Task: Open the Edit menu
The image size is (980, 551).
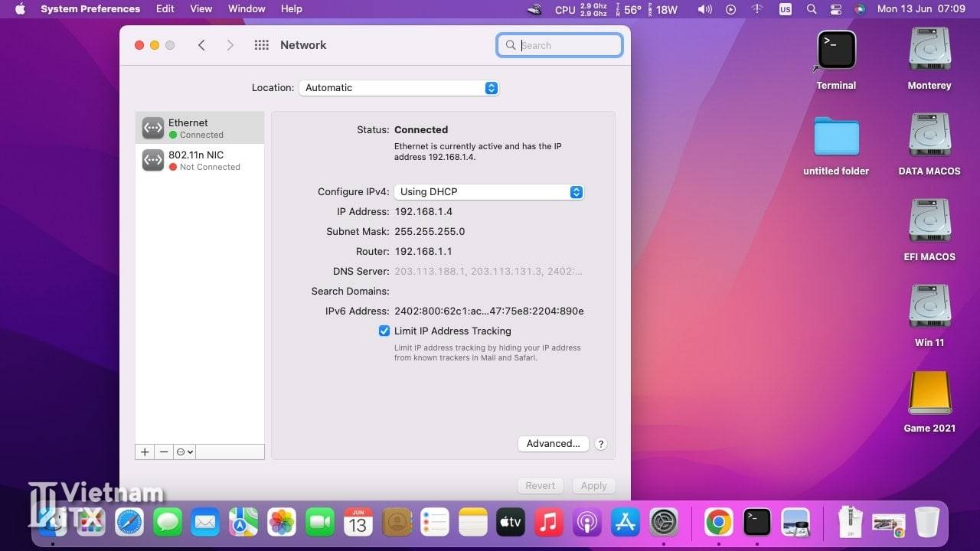Action: [x=165, y=9]
